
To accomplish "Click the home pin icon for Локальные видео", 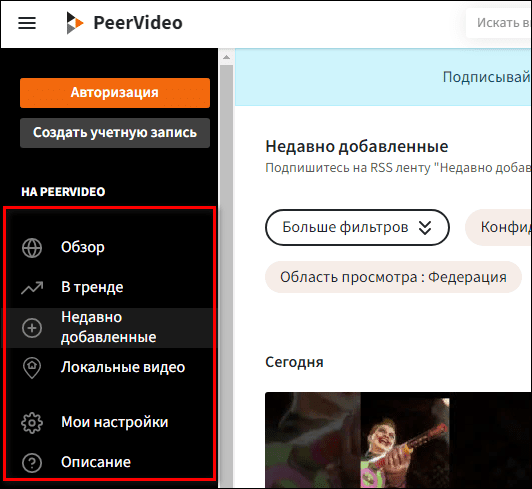I will point(32,368).
